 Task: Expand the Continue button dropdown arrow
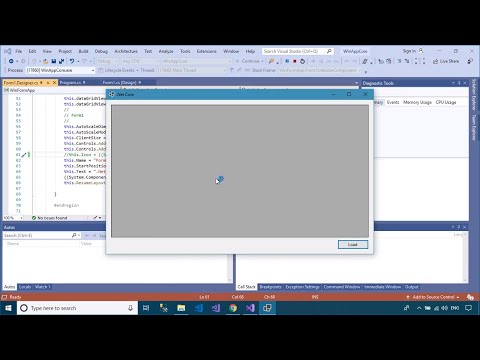(263, 61)
